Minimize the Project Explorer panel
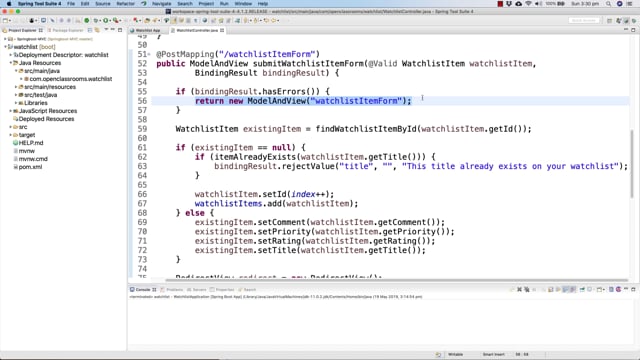The image size is (640, 360). [x=113, y=30]
